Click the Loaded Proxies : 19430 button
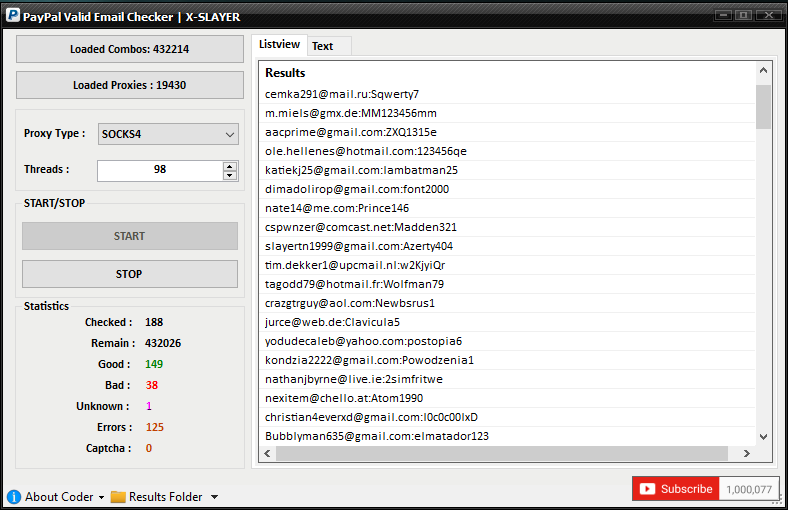Viewport: 788px width, 510px height. pyautogui.click(x=130, y=85)
